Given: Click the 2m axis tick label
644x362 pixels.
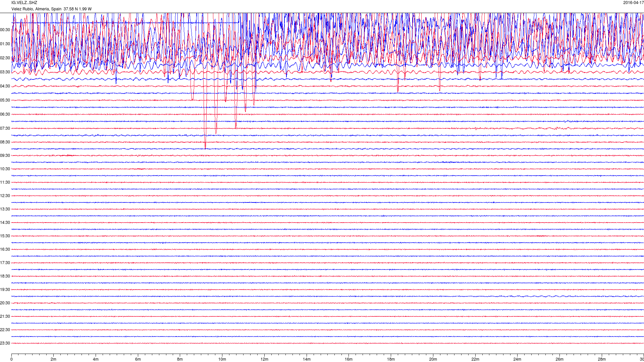Looking at the screenshot, I should click(54, 359).
